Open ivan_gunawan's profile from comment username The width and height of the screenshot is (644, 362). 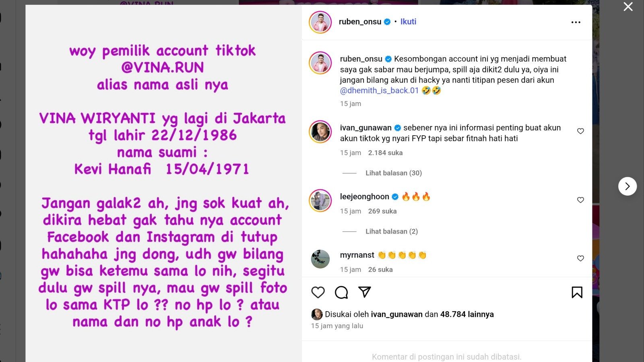tap(365, 128)
